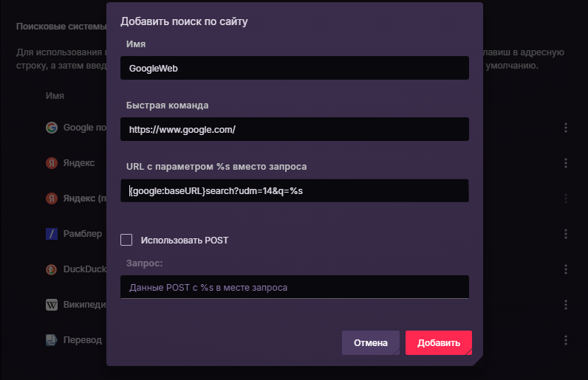Click the second Яндекс entry icon

(x=52, y=198)
